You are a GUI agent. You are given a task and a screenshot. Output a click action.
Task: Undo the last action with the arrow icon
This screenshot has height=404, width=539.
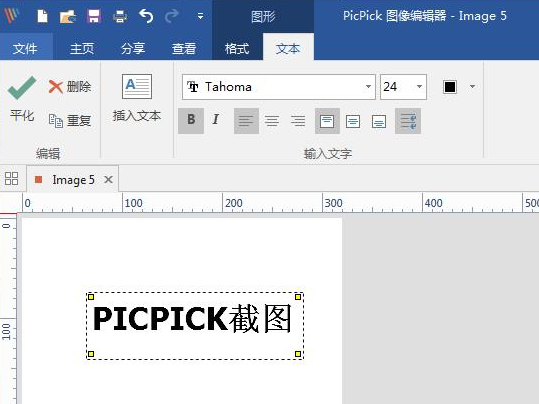coord(146,16)
